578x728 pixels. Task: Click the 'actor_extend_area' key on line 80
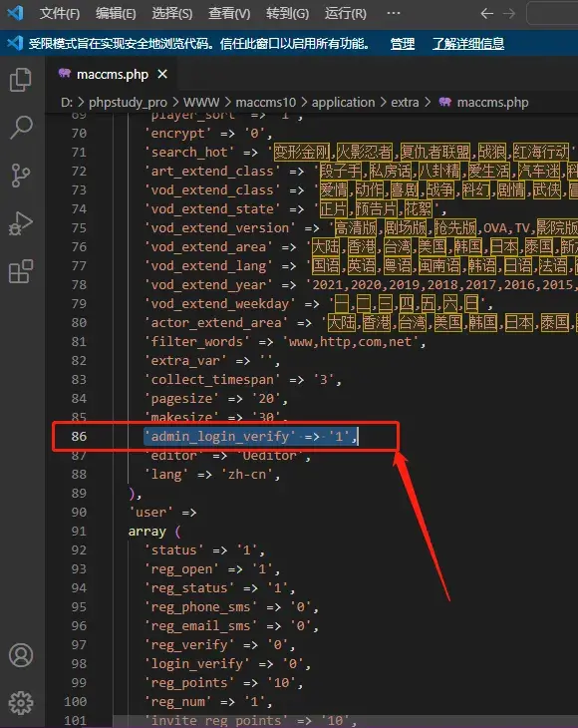[x=215, y=323]
